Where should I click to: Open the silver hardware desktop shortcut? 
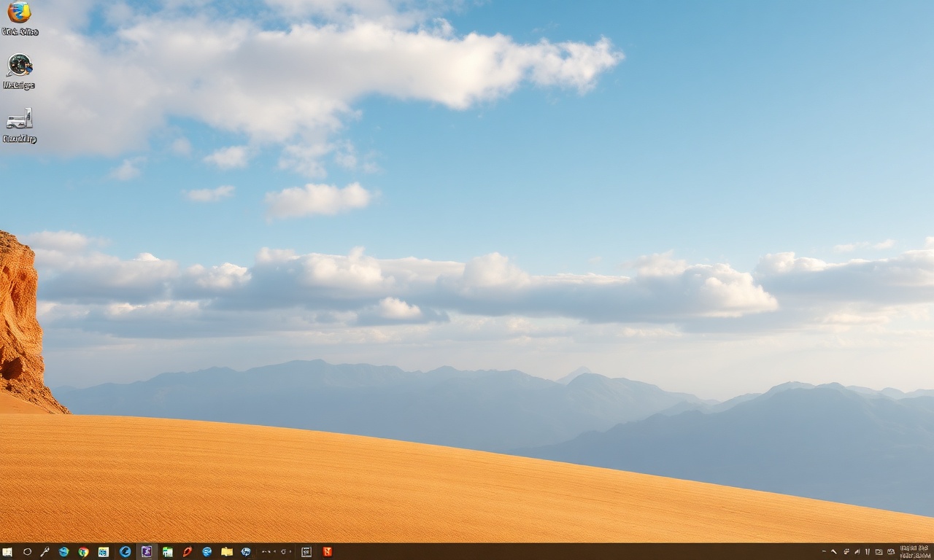(x=19, y=124)
